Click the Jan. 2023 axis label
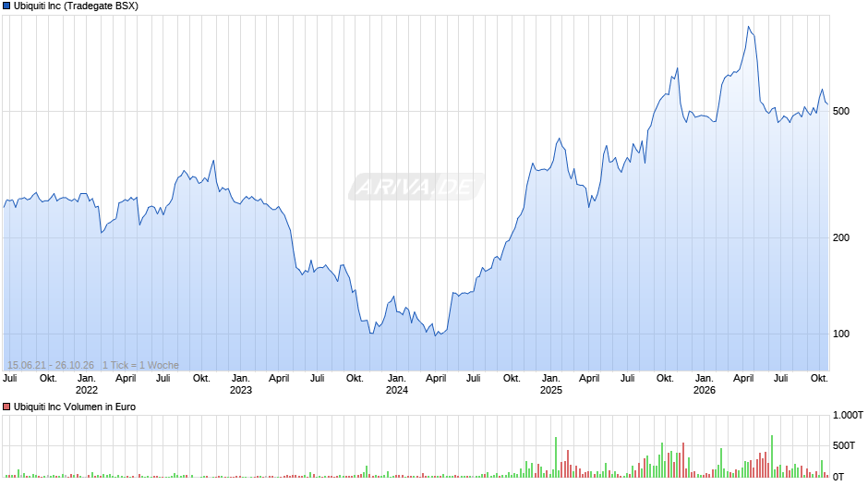The image size is (868, 486). [241, 384]
